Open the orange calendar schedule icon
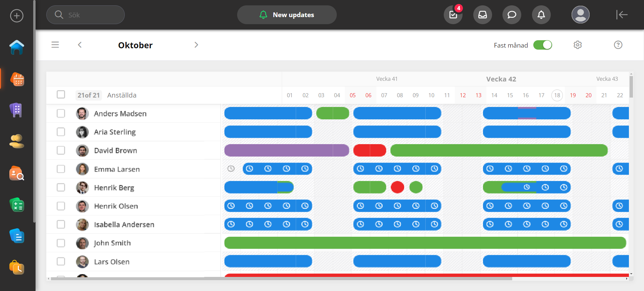Image resolution: width=644 pixels, height=291 pixels. (x=17, y=79)
